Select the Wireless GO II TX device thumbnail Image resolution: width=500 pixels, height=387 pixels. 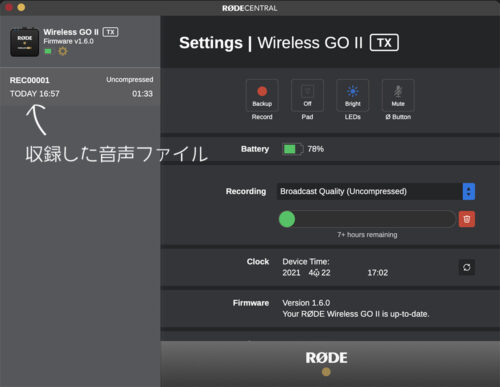24,42
